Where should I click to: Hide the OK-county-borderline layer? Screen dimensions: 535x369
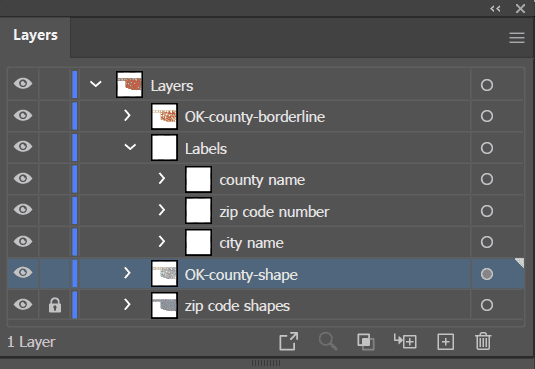pos(23,115)
